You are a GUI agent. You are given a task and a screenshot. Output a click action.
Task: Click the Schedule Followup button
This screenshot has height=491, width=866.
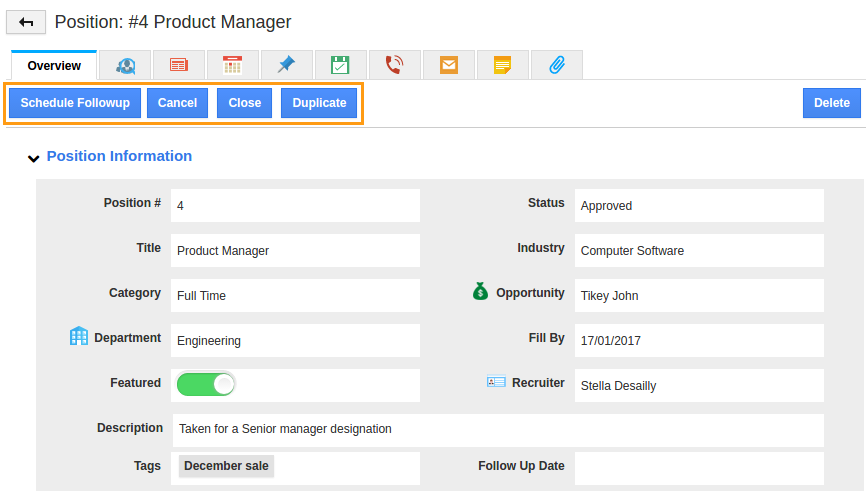pyautogui.click(x=75, y=103)
